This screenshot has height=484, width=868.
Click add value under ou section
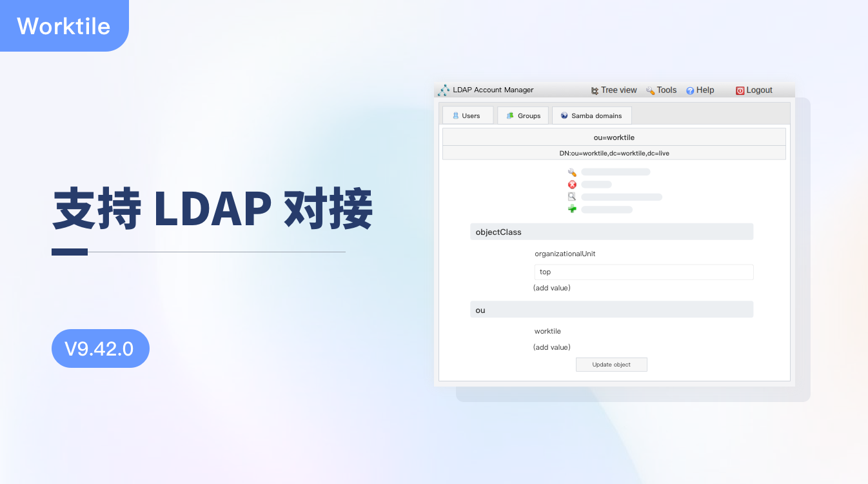(x=552, y=347)
